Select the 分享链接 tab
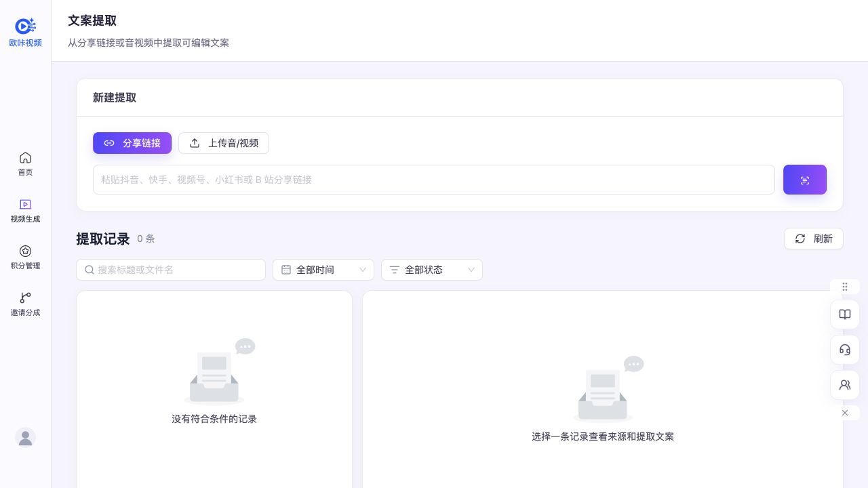The height and width of the screenshot is (488, 868). (132, 143)
